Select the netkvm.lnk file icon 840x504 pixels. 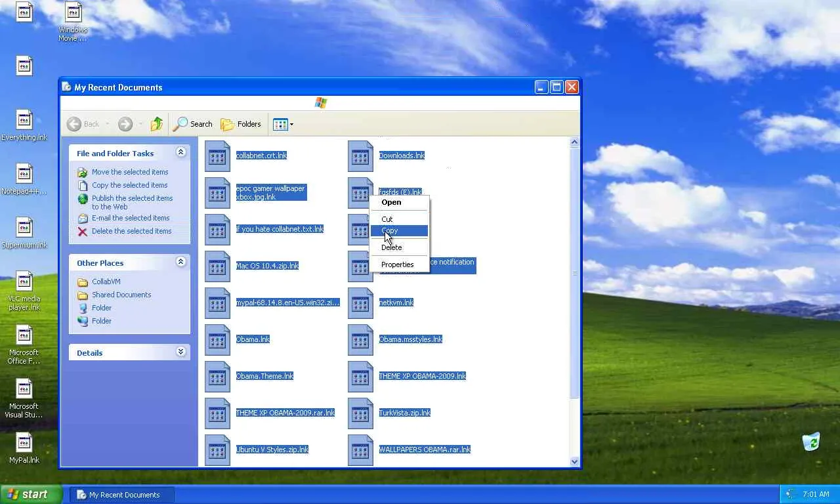click(x=361, y=303)
